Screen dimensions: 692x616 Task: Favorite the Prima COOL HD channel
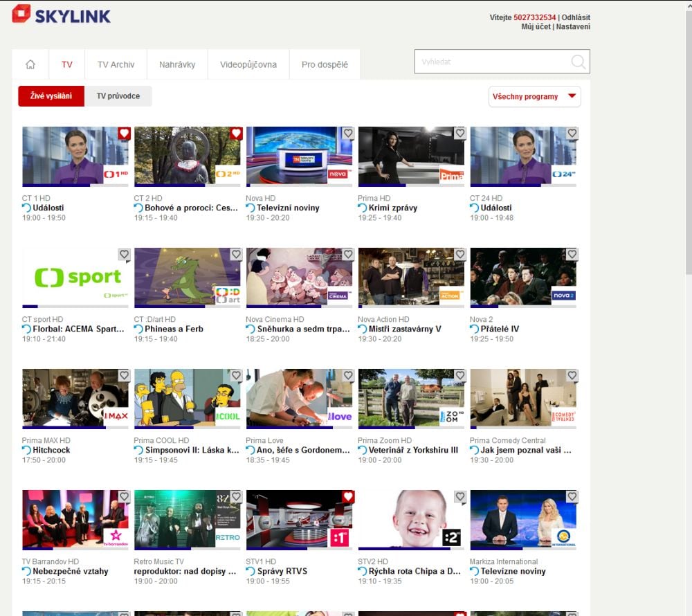tap(237, 376)
